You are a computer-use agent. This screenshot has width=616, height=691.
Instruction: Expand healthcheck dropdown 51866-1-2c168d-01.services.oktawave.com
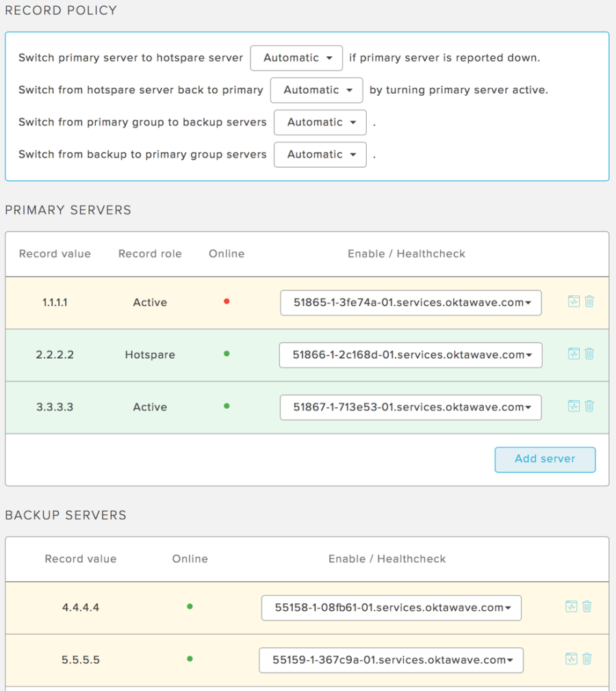(411, 355)
